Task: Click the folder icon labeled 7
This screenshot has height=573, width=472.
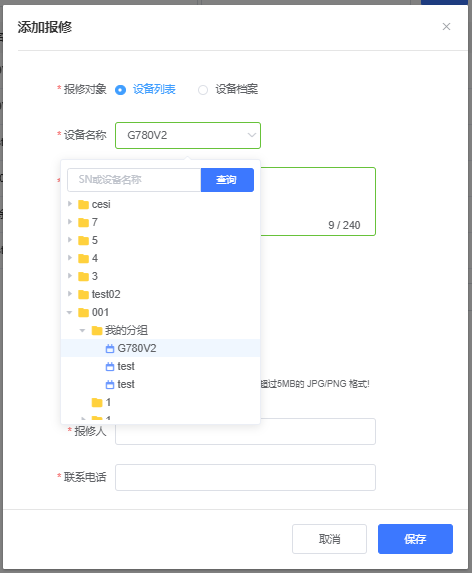Action: click(84, 222)
